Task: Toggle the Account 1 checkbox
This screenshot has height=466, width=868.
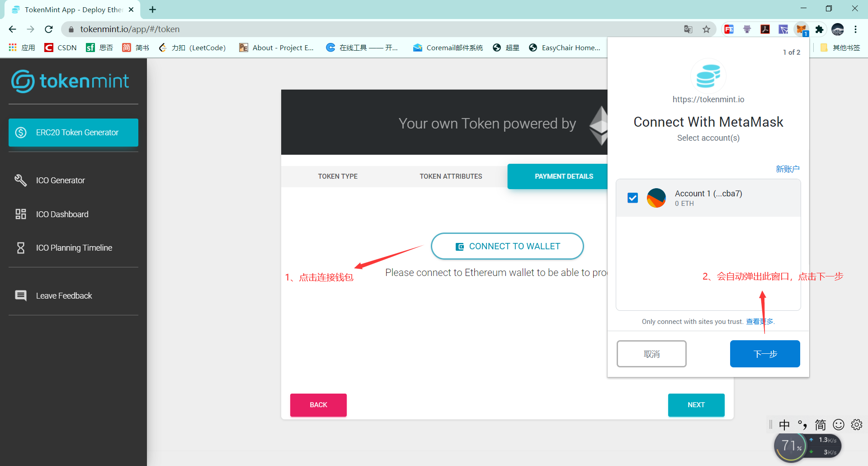Action: (633, 198)
